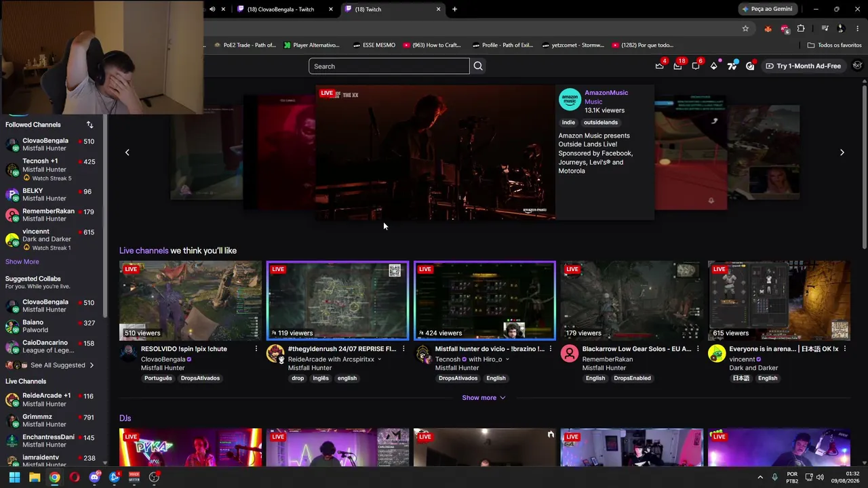Open the media control music icon
This screenshot has height=488, width=868.
(825, 28)
